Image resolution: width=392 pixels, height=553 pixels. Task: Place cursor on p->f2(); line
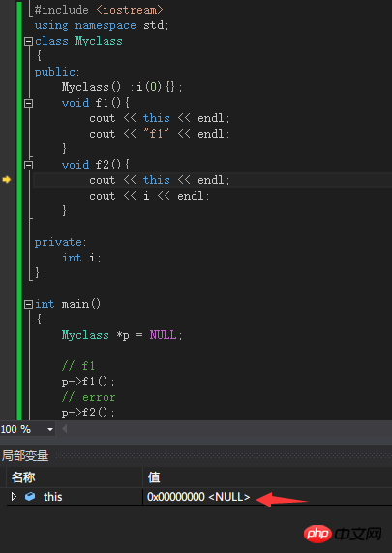click(x=88, y=413)
